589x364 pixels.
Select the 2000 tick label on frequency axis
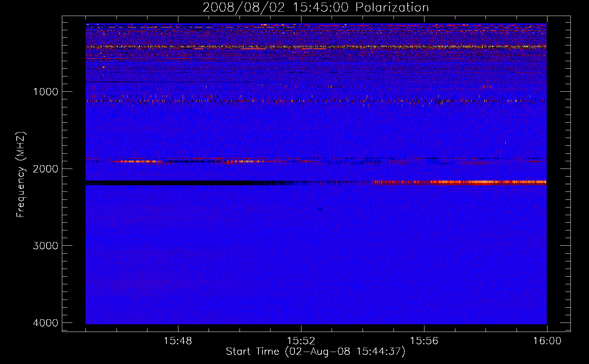tap(46, 169)
